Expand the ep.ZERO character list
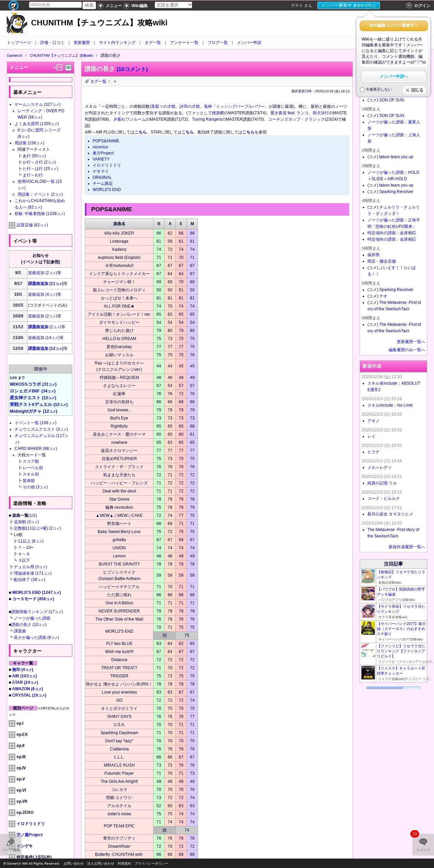 [12, 813]
